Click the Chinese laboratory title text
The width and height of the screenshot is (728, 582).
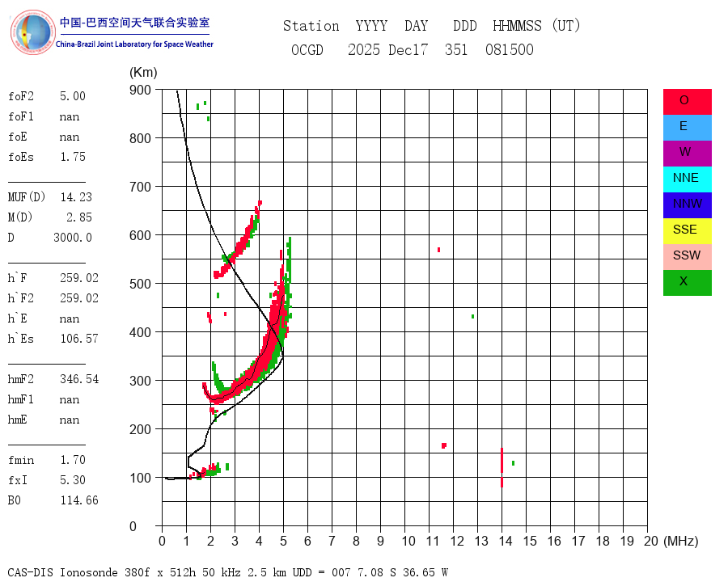(x=134, y=23)
